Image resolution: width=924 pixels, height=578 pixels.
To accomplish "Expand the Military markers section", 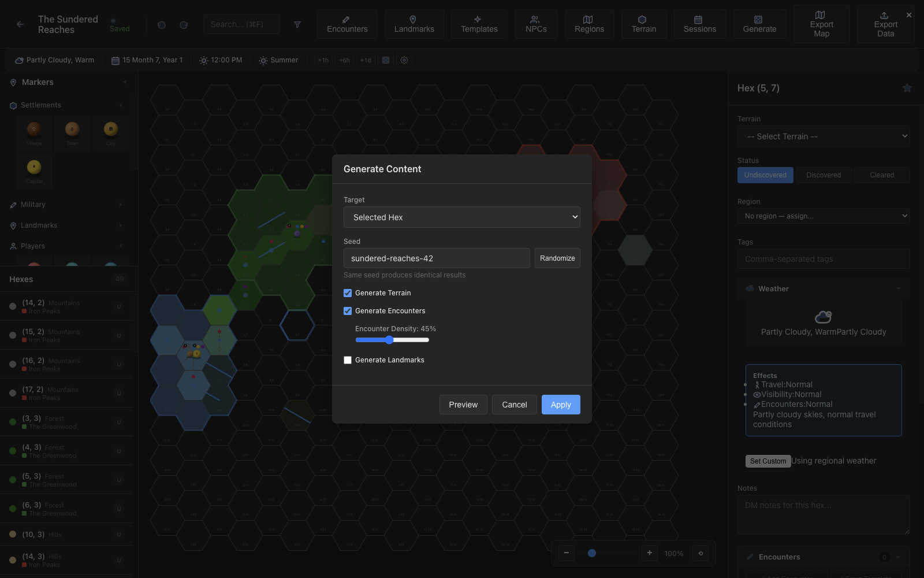I will pos(66,205).
